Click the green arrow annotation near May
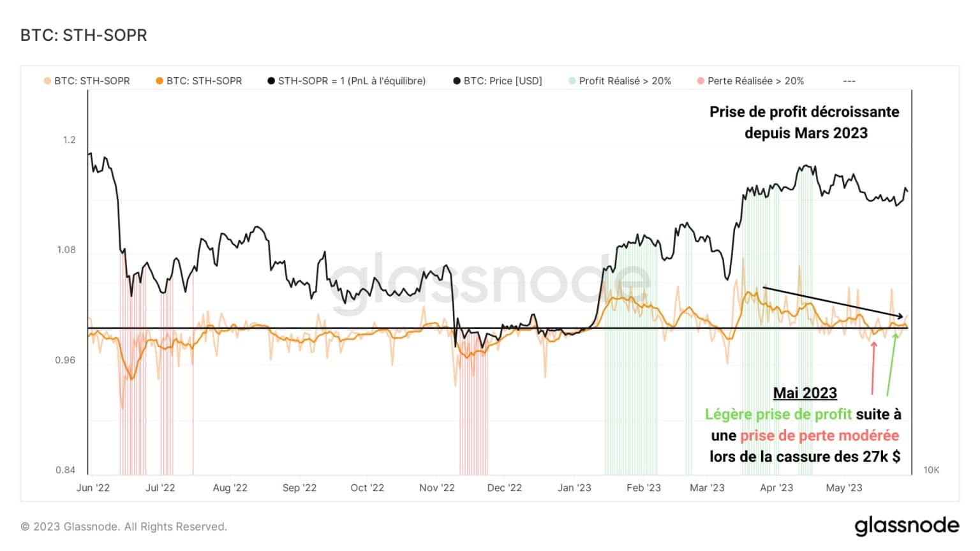 (x=892, y=364)
